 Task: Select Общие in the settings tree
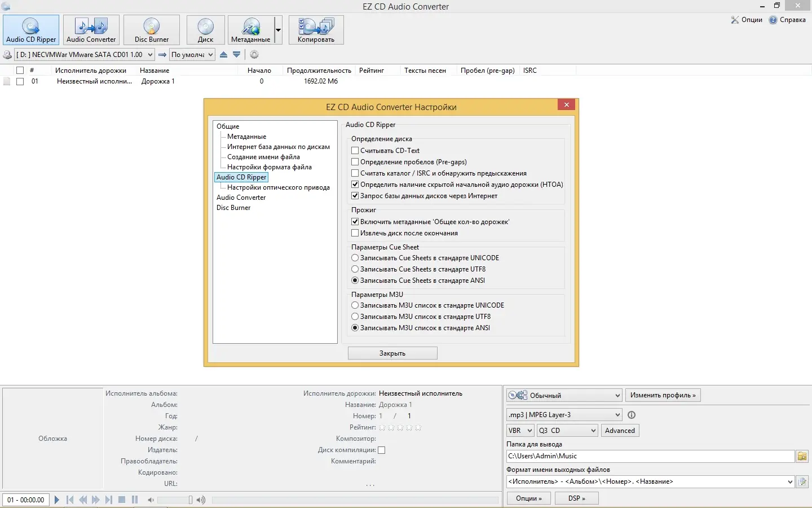(x=228, y=126)
